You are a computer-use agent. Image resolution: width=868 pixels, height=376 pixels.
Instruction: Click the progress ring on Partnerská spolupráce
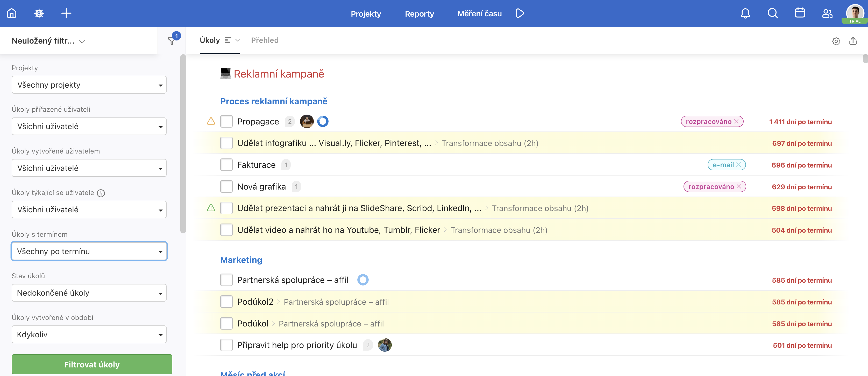pyautogui.click(x=363, y=280)
